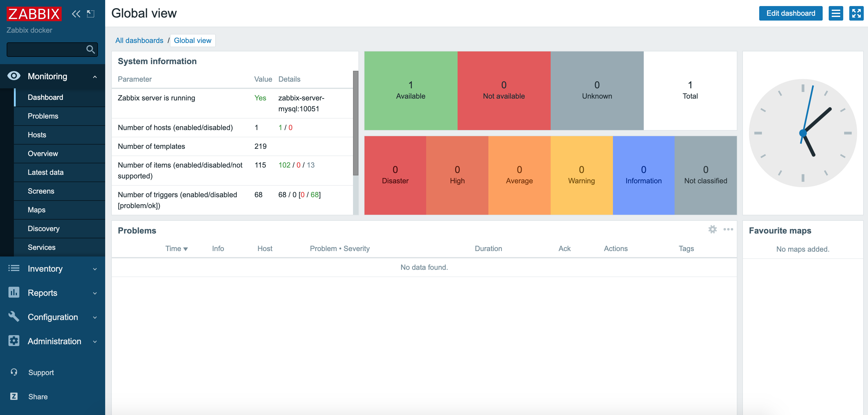Open Reports via the bar-chart icon
The height and width of the screenshot is (415, 868).
pyautogui.click(x=14, y=292)
